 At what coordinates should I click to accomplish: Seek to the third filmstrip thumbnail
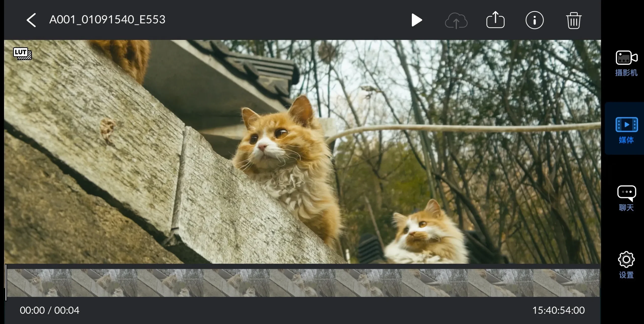171,283
